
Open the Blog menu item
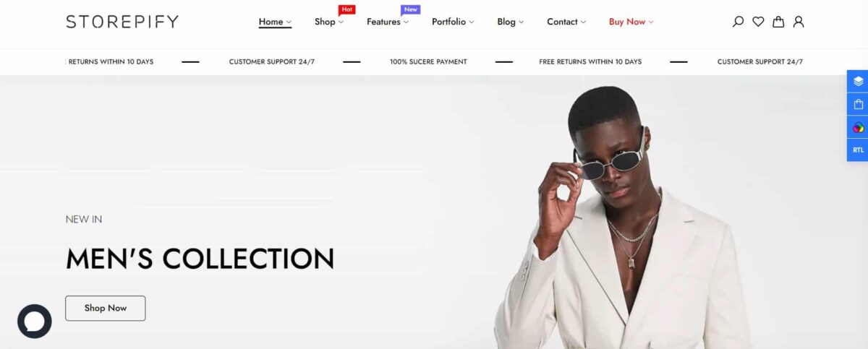511,22
